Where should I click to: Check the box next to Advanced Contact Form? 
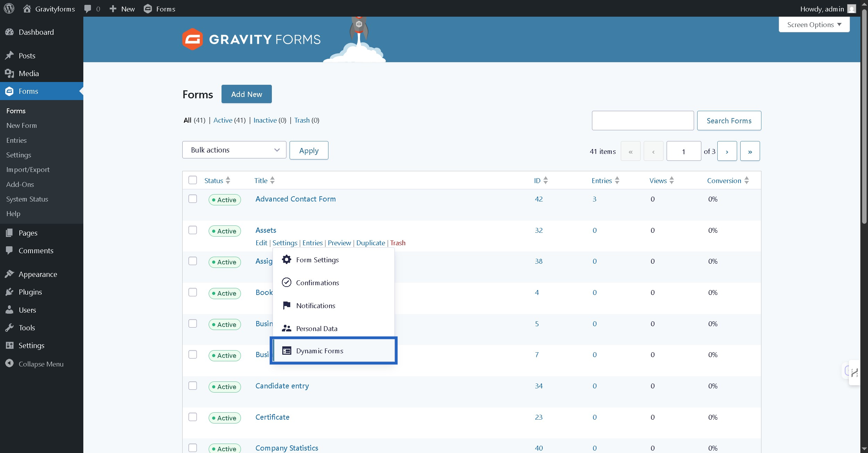point(193,199)
